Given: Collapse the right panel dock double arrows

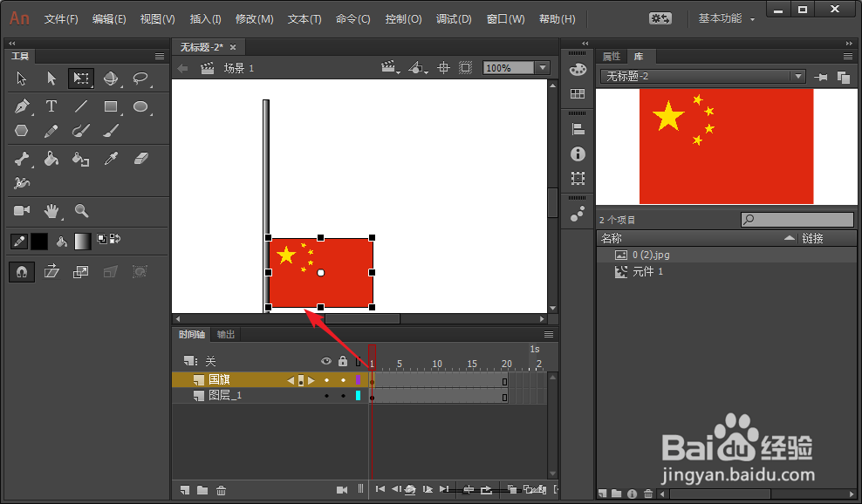Looking at the screenshot, I should (x=850, y=43).
